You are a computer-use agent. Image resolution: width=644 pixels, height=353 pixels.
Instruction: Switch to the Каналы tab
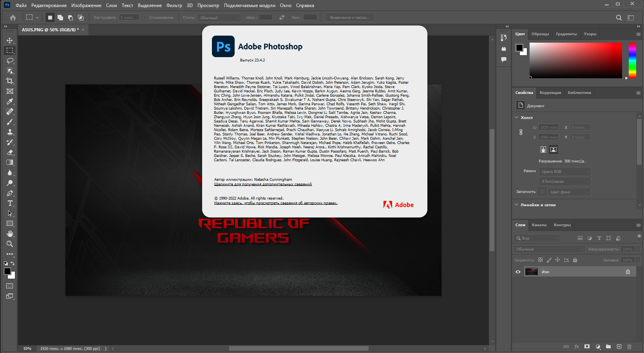pyautogui.click(x=539, y=225)
